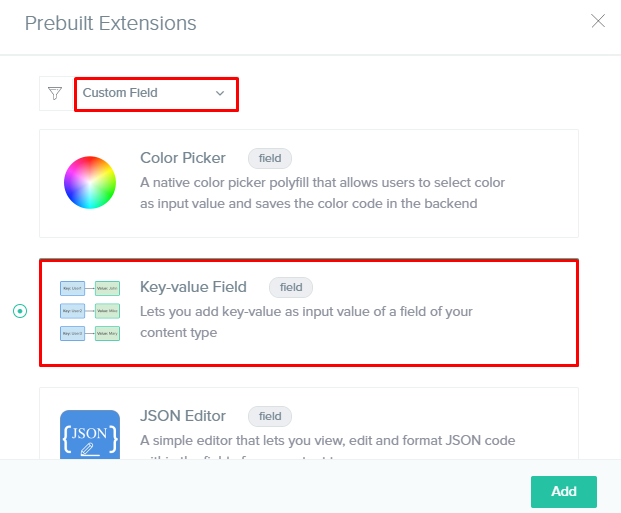
Task: Click the Key-value Field title
Action: pyautogui.click(x=193, y=287)
